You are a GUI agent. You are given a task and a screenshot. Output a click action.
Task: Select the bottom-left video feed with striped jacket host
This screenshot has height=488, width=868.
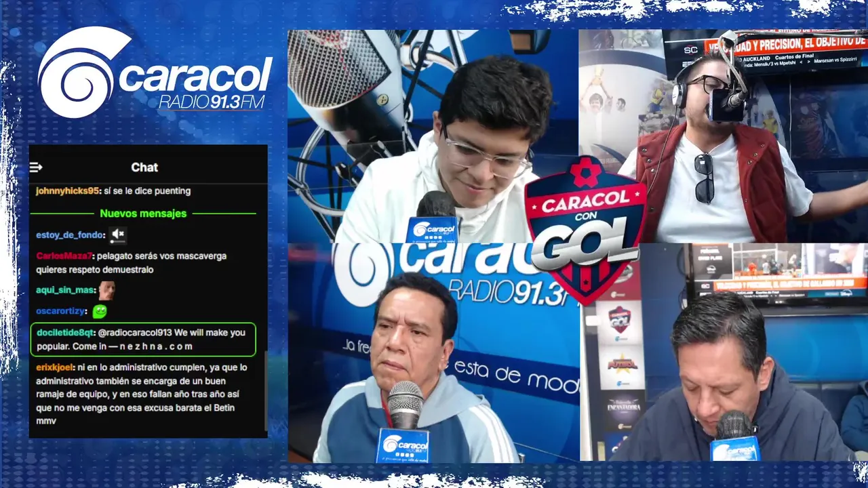[x=434, y=353]
